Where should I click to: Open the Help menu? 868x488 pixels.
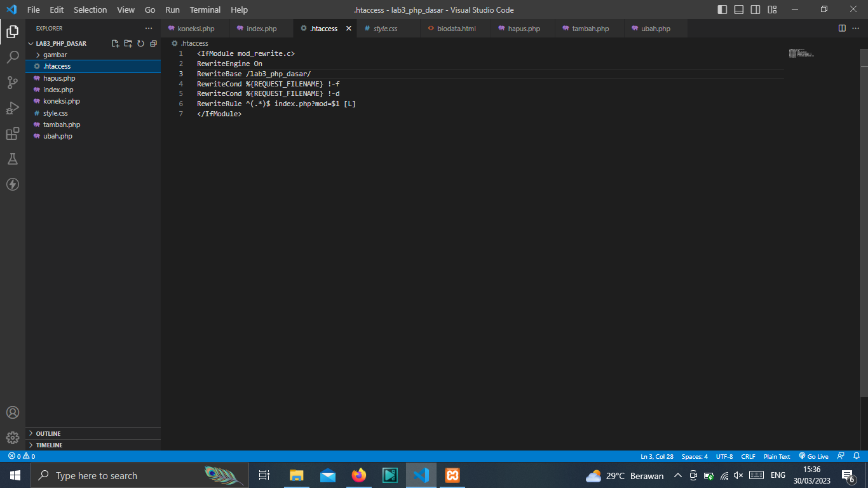click(239, 10)
